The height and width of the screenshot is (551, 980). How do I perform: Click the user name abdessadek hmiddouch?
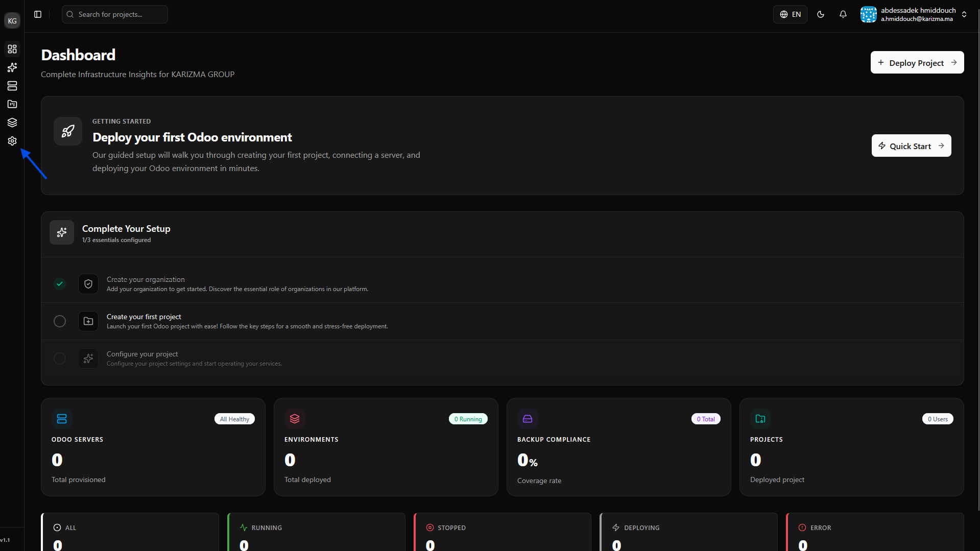coord(918,10)
